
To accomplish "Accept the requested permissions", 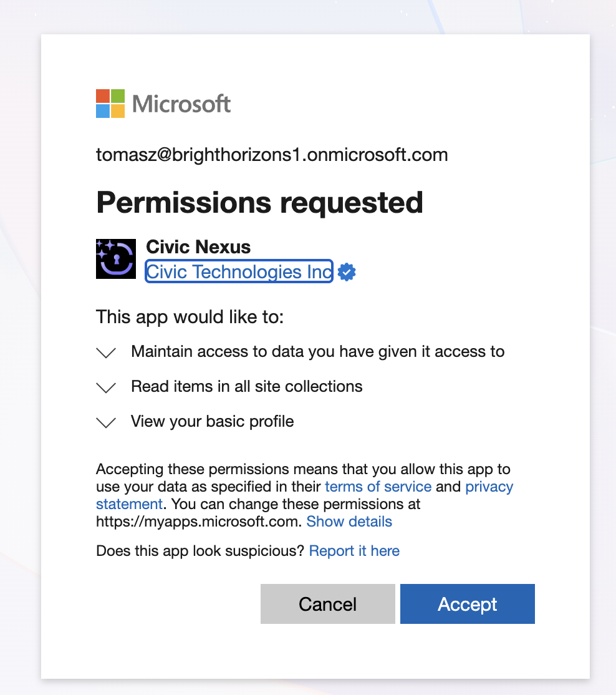I will click(x=467, y=603).
